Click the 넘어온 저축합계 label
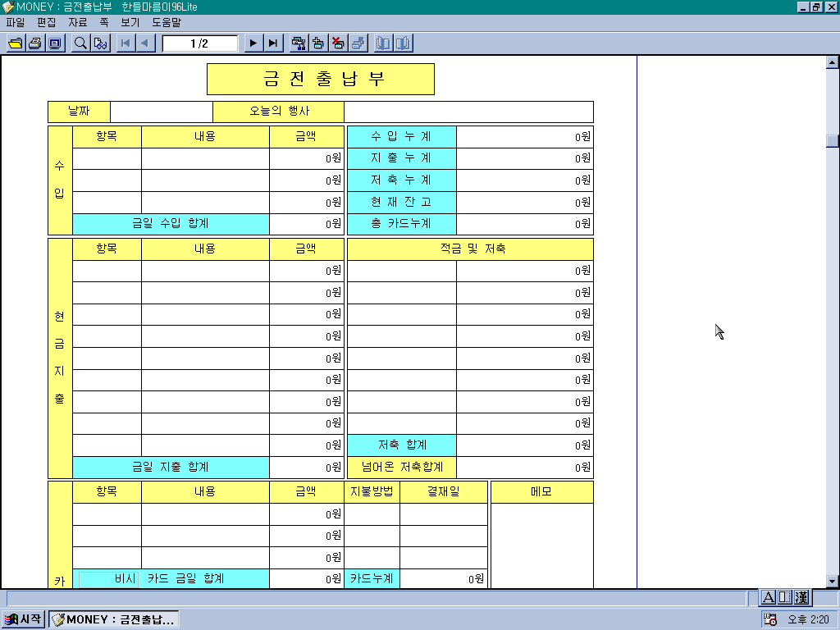Image resolution: width=840 pixels, height=630 pixels. (402, 468)
